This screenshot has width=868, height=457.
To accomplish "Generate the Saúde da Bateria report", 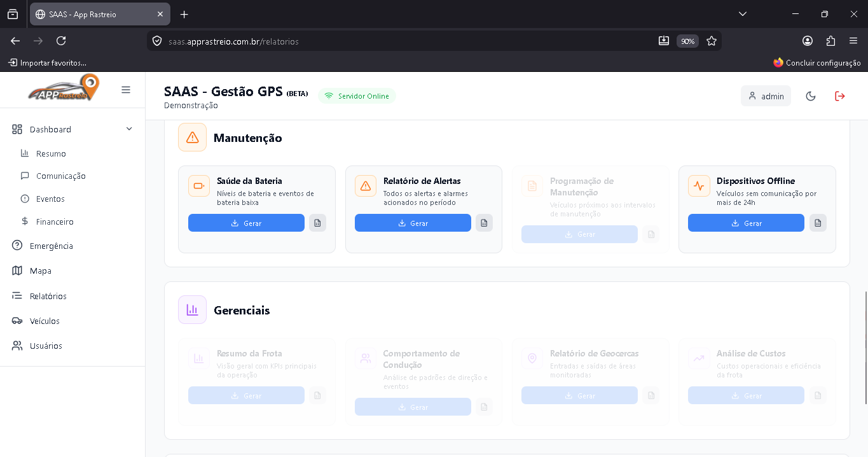I will 246,223.
